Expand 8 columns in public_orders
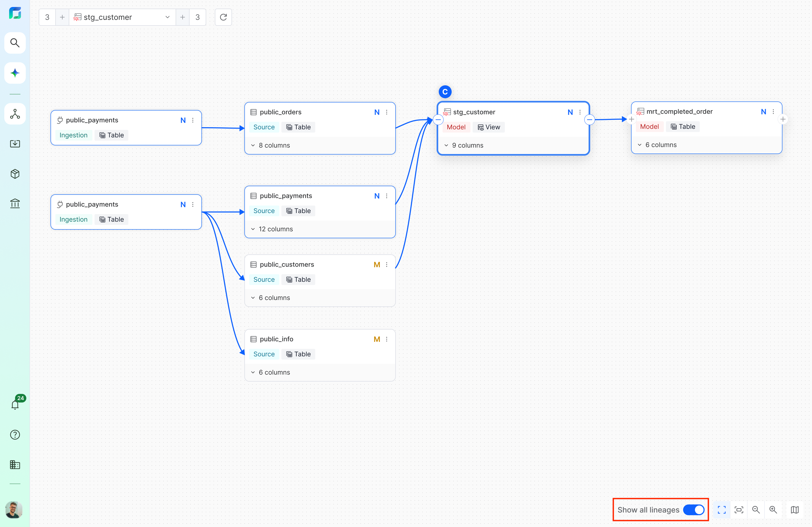 point(271,145)
